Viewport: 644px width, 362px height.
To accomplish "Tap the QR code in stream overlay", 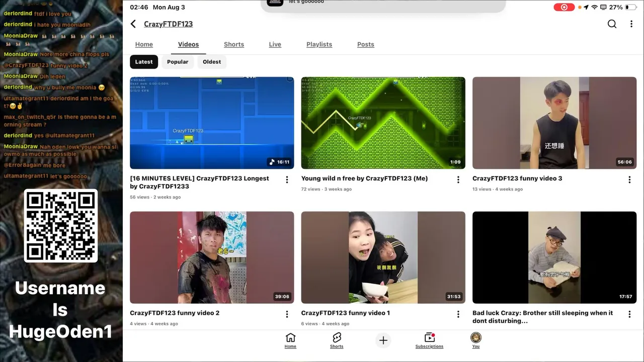I will pos(60,226).
